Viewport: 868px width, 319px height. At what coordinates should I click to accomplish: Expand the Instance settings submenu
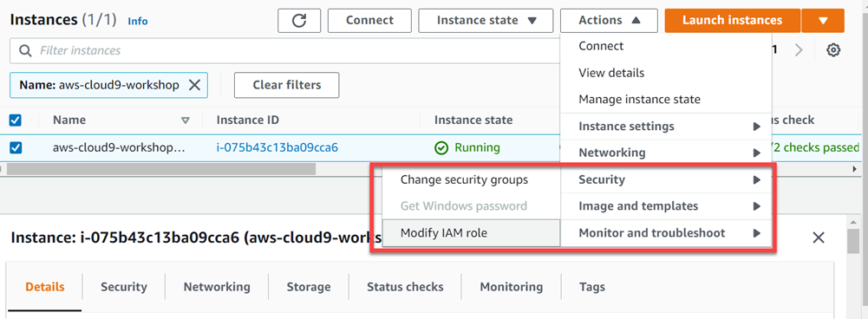point(666,127)
